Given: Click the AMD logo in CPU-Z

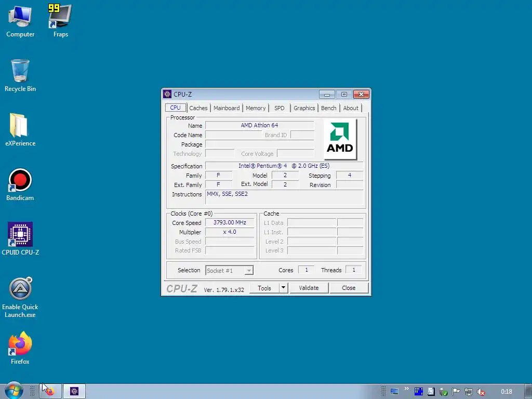Looking at the screenshot, I should [x=340, y=139].
